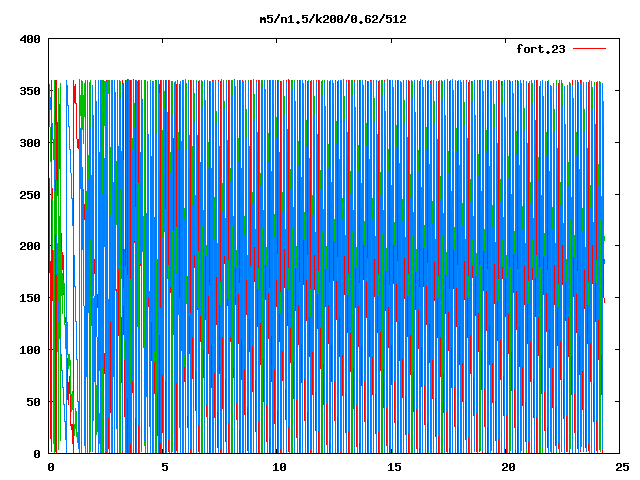Click the fort.23 legend label
The height and width of the screenshot is (480, 640).
[541, 49]
